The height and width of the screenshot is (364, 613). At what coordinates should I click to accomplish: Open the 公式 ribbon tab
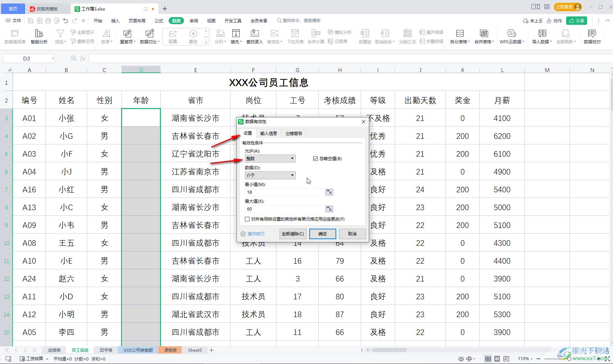pyautogui.click(x=159, y=21)
